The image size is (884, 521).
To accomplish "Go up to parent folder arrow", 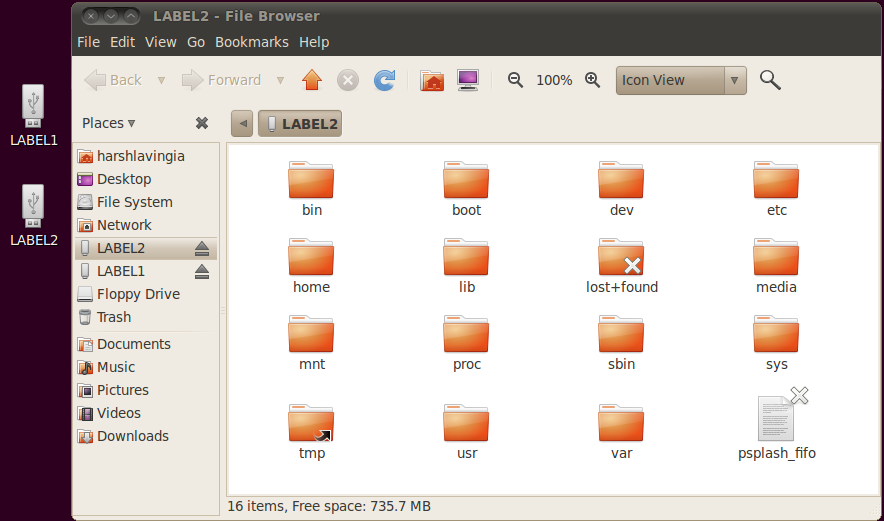I will (x=312, y=80).
